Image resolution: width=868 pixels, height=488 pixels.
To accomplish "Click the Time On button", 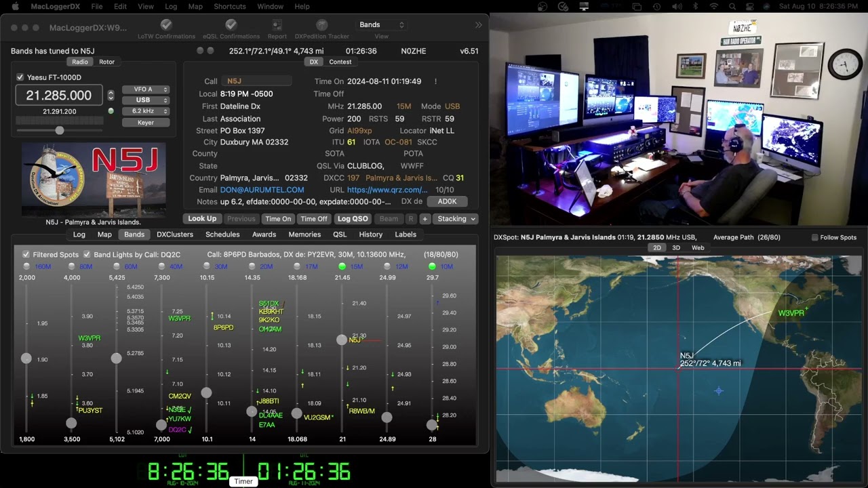I will (278, 219).
